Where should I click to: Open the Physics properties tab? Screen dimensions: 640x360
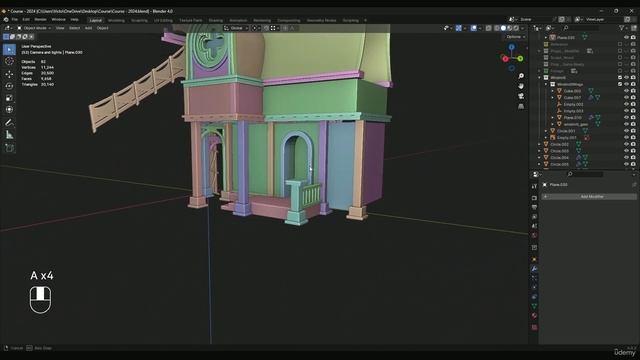(534, 288)
